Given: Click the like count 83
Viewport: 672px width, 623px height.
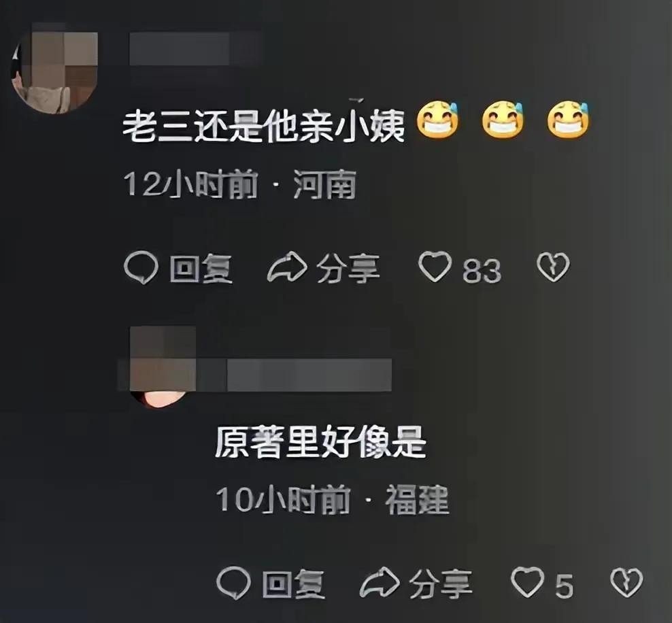Looking at the screenshot, I should pyautogui.click(x=482, y=271).
